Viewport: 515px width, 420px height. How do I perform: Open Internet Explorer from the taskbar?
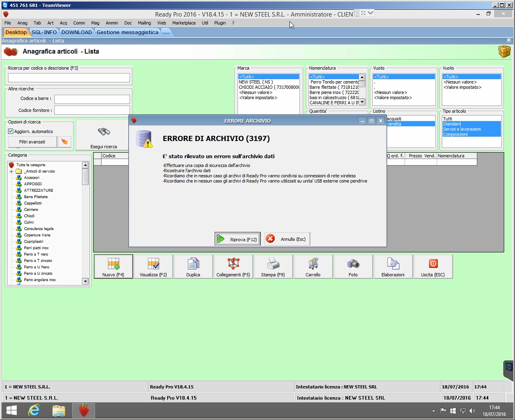(x=34, y=410)
